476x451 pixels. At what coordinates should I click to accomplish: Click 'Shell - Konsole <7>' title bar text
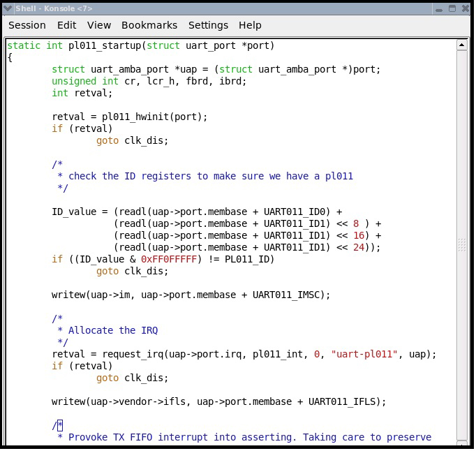click(54, 8)
